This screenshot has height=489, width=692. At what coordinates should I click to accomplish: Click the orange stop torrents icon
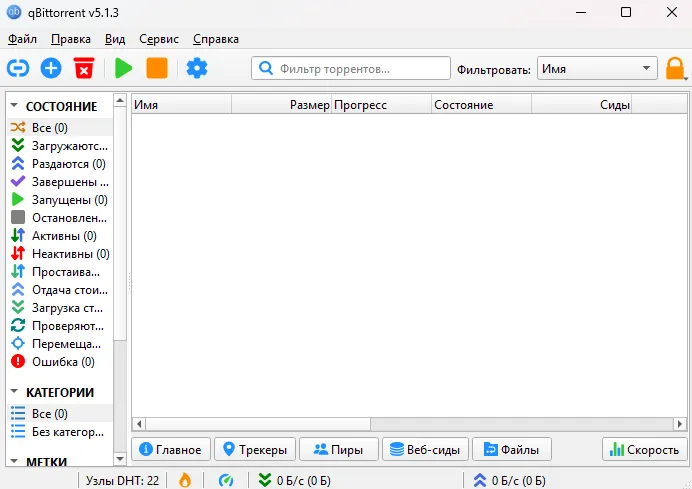(x=157, y=68)
